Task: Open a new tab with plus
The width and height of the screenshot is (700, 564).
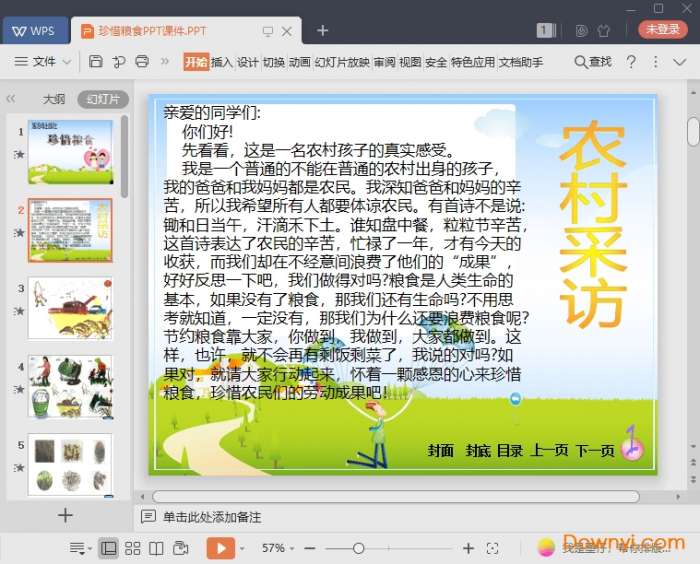Action: click(x=322, y=30)
